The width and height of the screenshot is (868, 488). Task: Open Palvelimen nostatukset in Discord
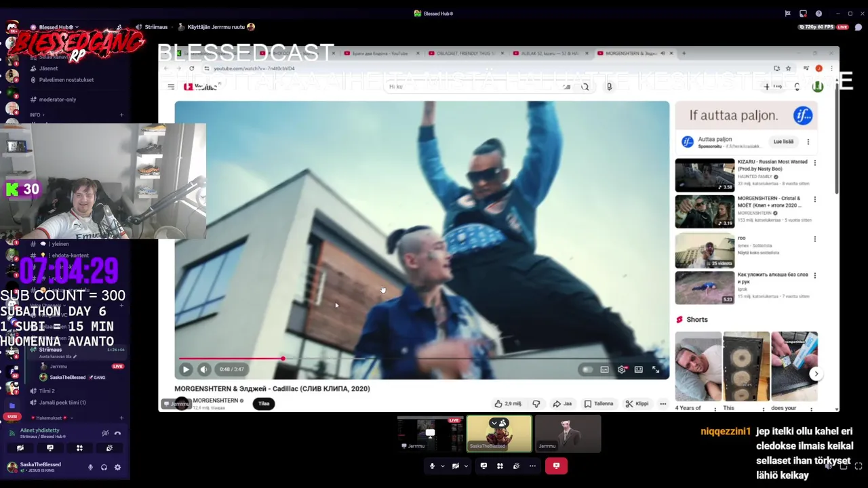coord(66,80)
